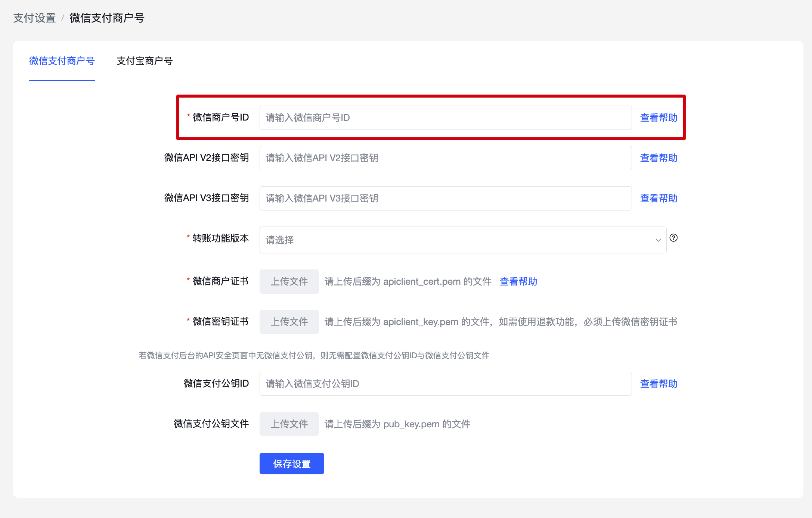Expand the 转账功能版本 dropdown arrow
This screenshot has width=812, height=518.
[658, 240]
